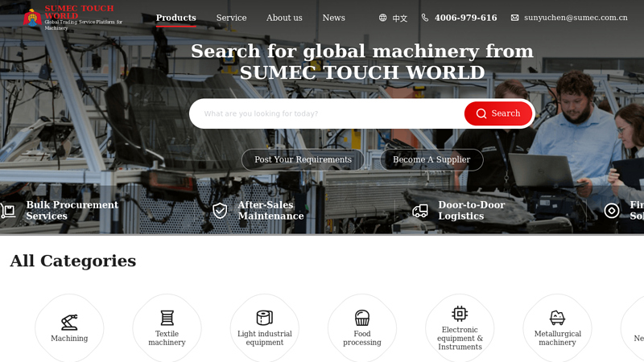Viewport: 644px width, 362px height.
Task: Click the email envelope icon
Action: (514, 18)
